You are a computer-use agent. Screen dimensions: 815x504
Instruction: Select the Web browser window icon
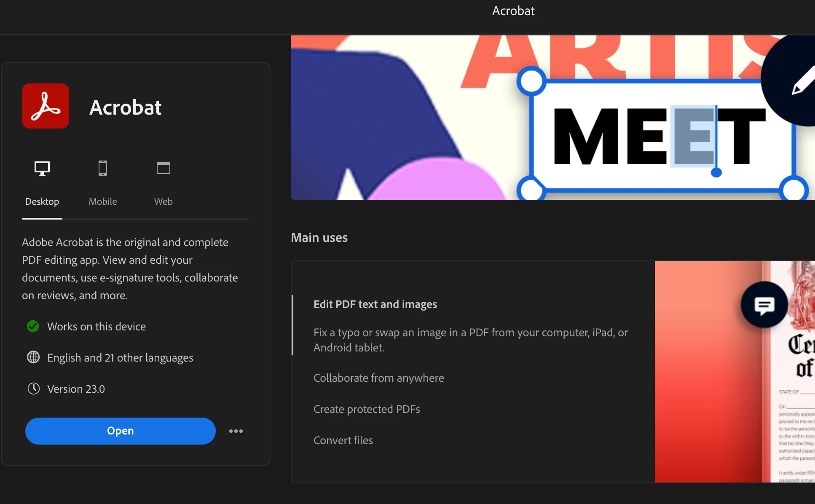pyautogui.click(x=164, y=168)
